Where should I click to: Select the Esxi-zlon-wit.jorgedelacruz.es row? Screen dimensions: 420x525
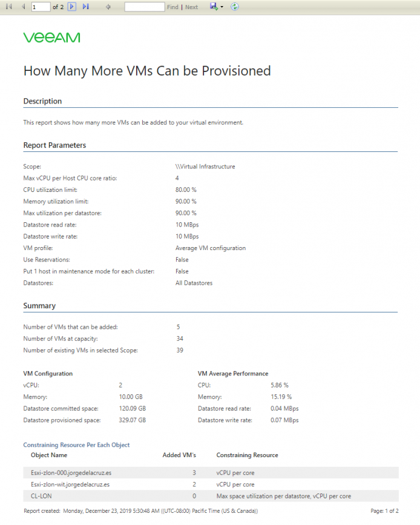pos(211,484)
